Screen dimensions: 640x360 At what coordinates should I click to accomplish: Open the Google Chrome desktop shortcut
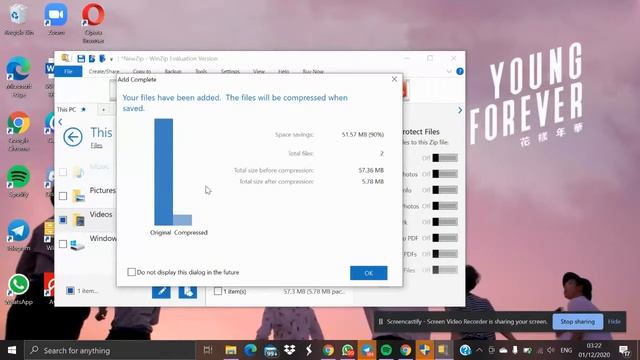coord(19,131)
